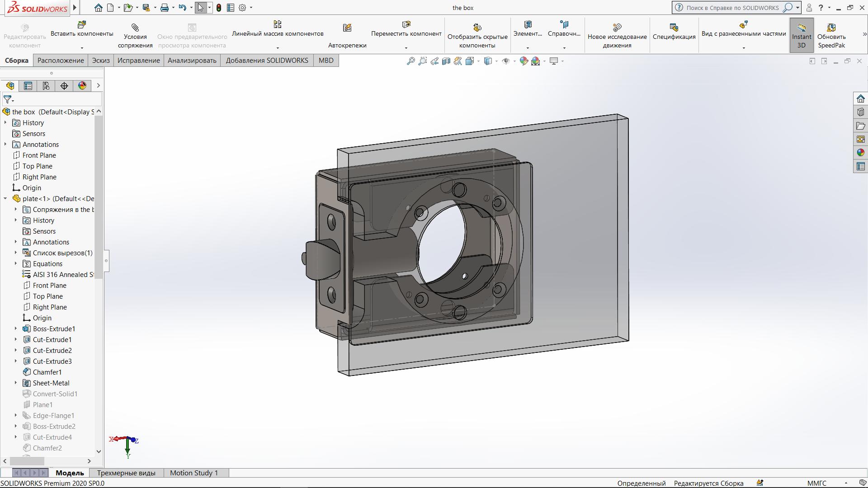Toggle Annotations node in feature tree

click(x=6, y=144)
